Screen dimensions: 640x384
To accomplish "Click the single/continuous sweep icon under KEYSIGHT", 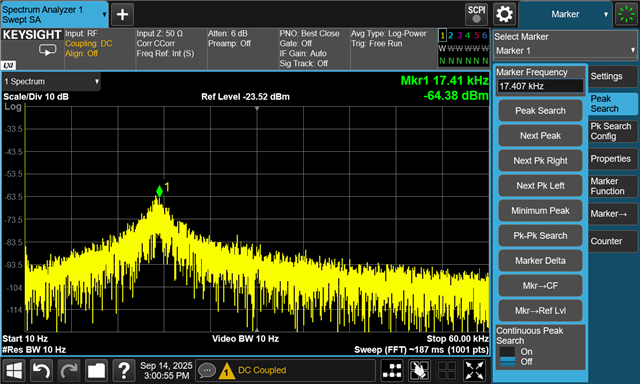I will click(x=48, y=50).
